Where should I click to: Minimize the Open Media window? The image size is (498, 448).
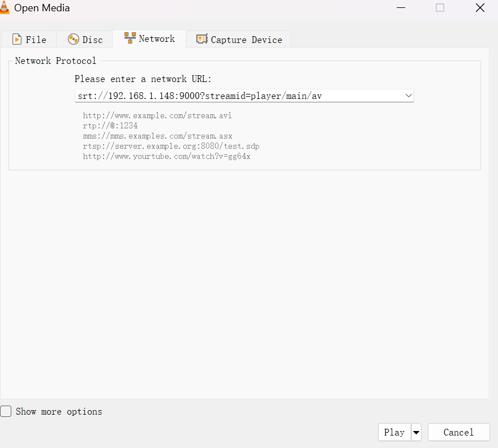(401, 8)
